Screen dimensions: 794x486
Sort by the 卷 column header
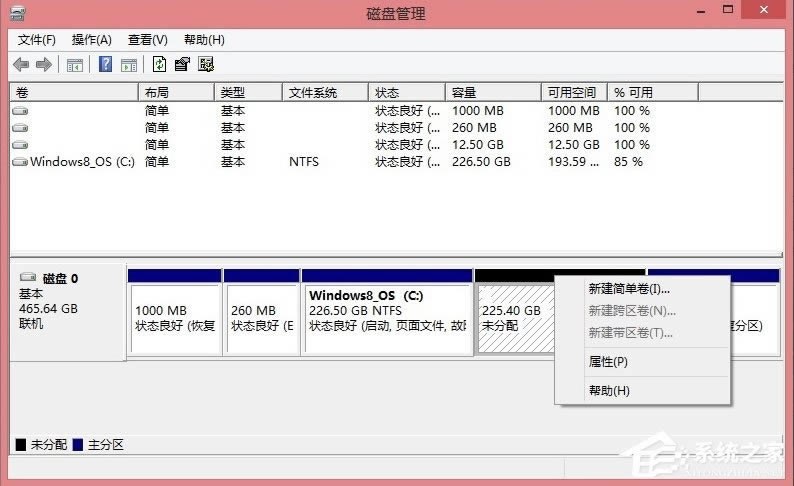(74, 93)
